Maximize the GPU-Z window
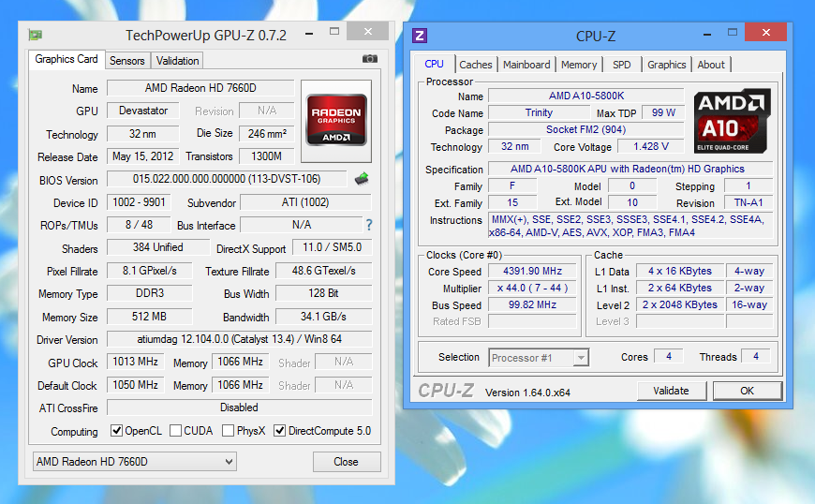815x504 pixels. 334,31
